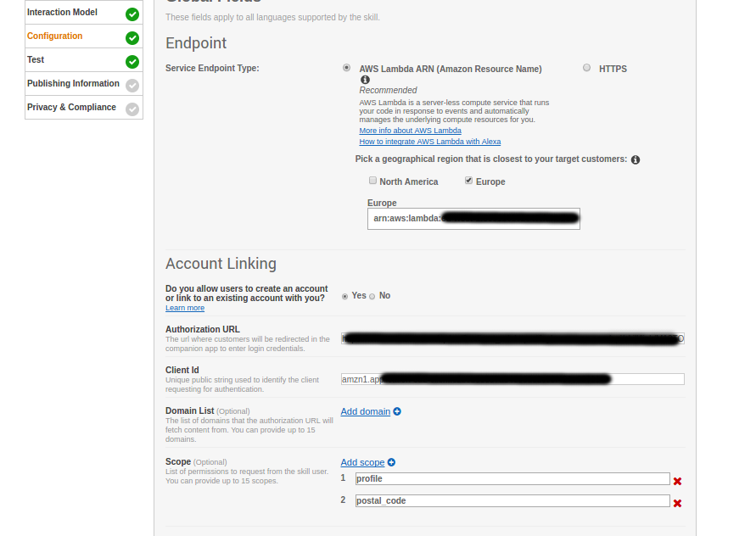This screenshot has width=756, height=536.
Task: Click the profile scope field
Action: coord(512,478)
